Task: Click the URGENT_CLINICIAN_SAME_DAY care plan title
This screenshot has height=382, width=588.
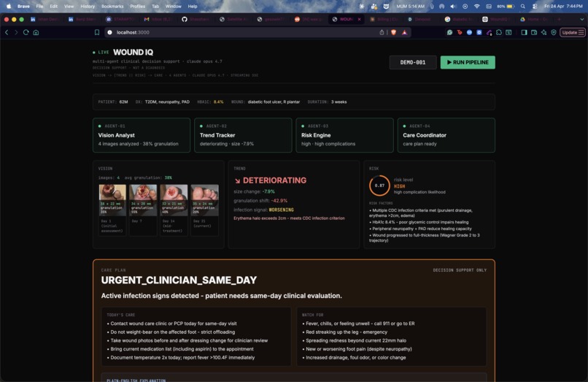Action: 179,280
